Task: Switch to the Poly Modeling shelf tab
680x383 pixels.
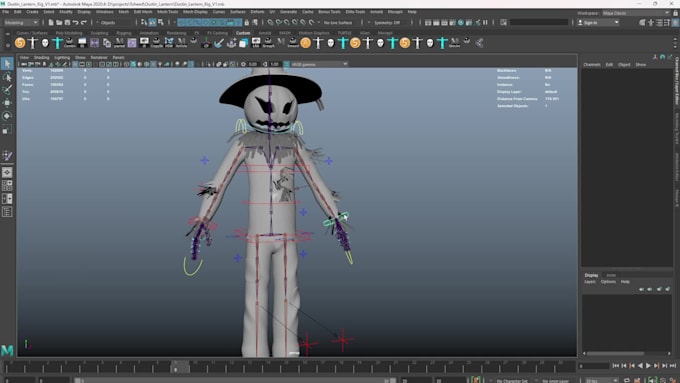Action: [69, 33]
